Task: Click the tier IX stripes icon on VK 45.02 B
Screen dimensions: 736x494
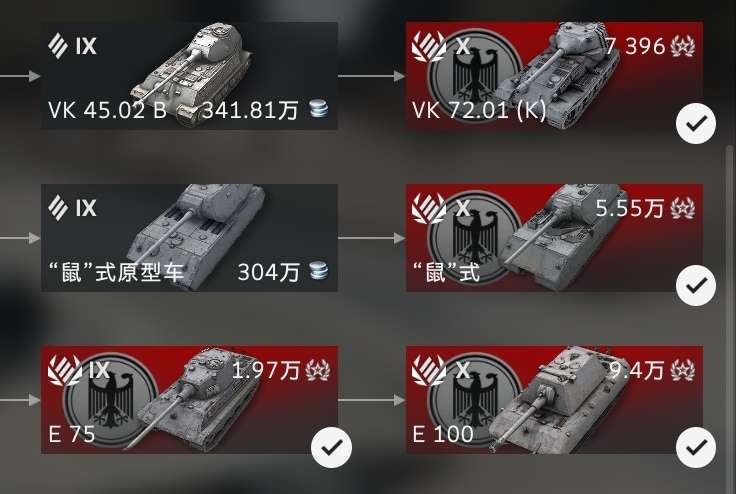Action: coord(58,46)
